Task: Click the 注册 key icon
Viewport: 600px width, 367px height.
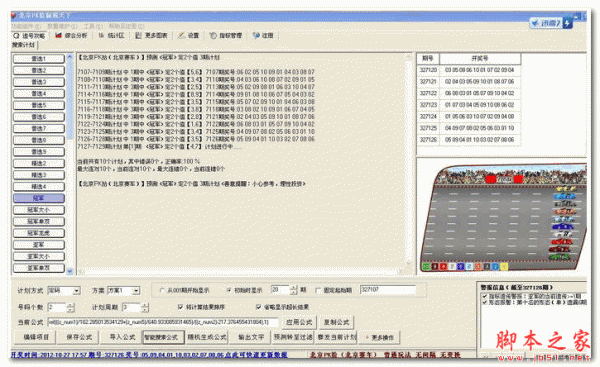Action: 256,36
